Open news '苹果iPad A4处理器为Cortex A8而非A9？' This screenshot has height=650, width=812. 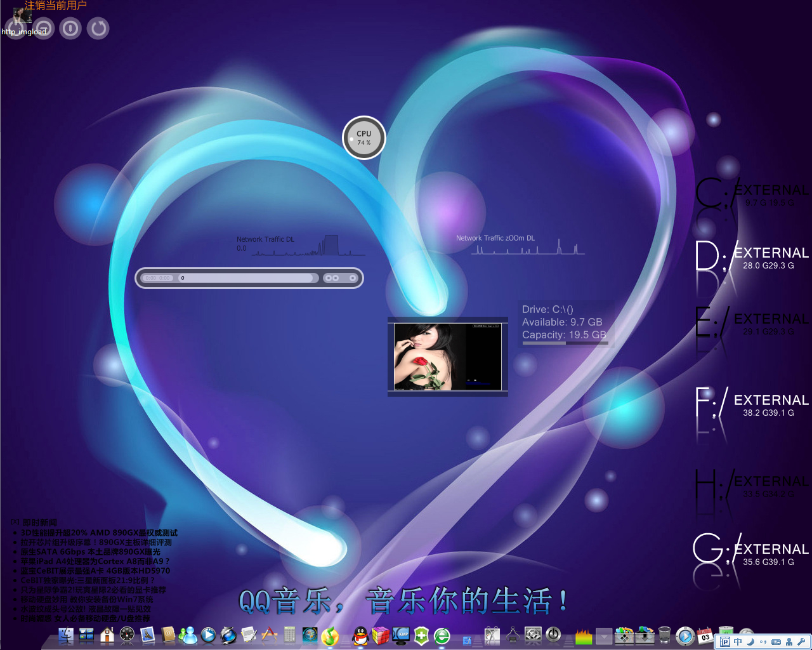(95, 561)
